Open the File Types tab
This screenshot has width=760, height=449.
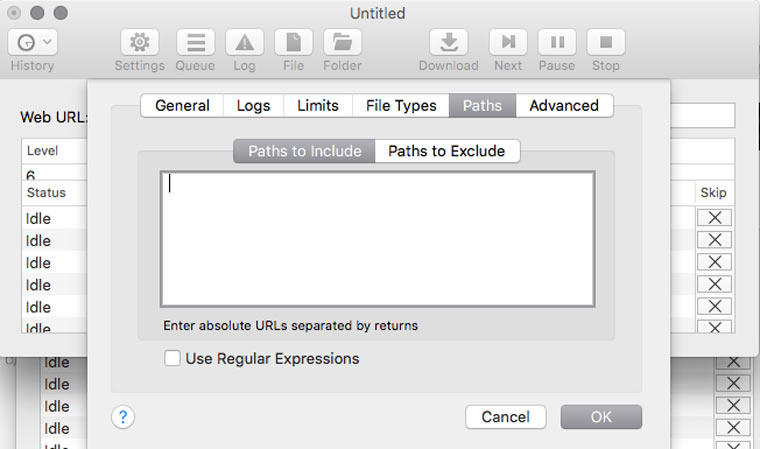401,106
